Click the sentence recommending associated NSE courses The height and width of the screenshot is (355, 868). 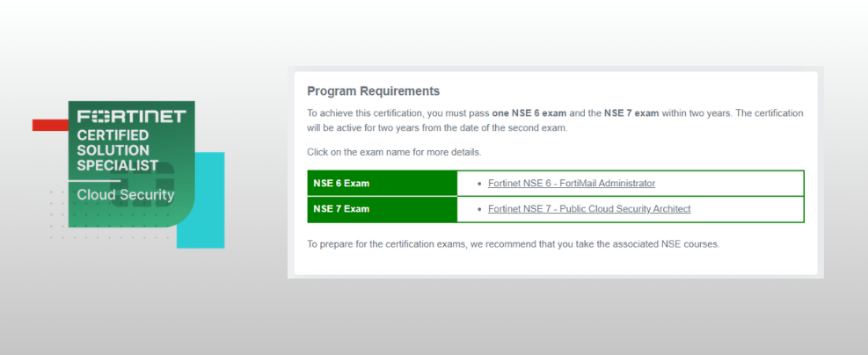click(x=513, y=243)
